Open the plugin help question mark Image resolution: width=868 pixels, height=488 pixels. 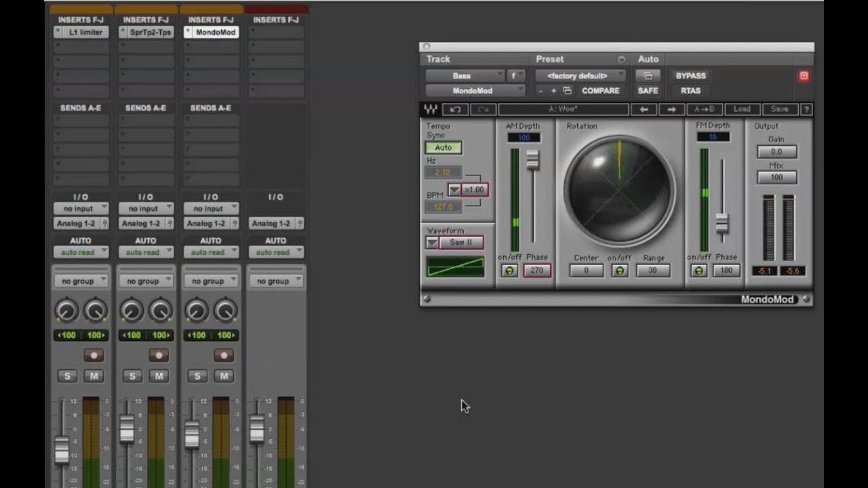pos(806,109)
